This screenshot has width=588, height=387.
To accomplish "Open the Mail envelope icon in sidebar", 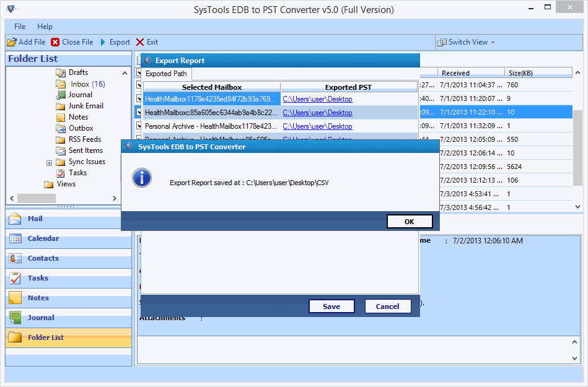I will [15, 219].
